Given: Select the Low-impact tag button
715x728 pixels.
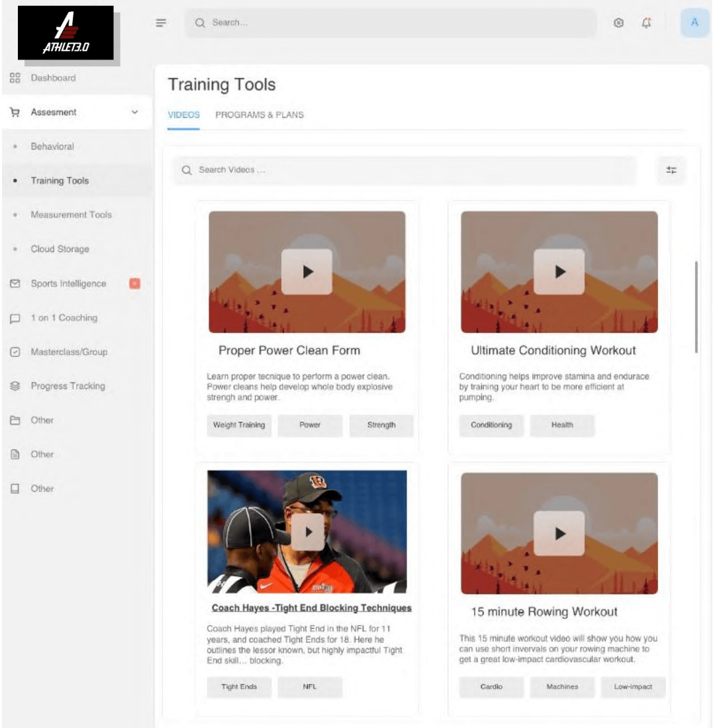Looking at the screenshot, I should click(x=633, y=687).
